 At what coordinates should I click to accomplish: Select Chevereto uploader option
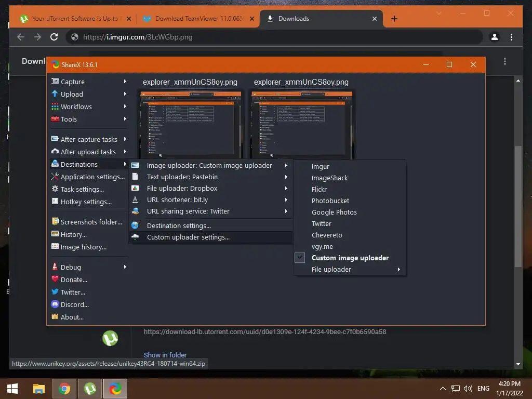(x=350, y=235)
